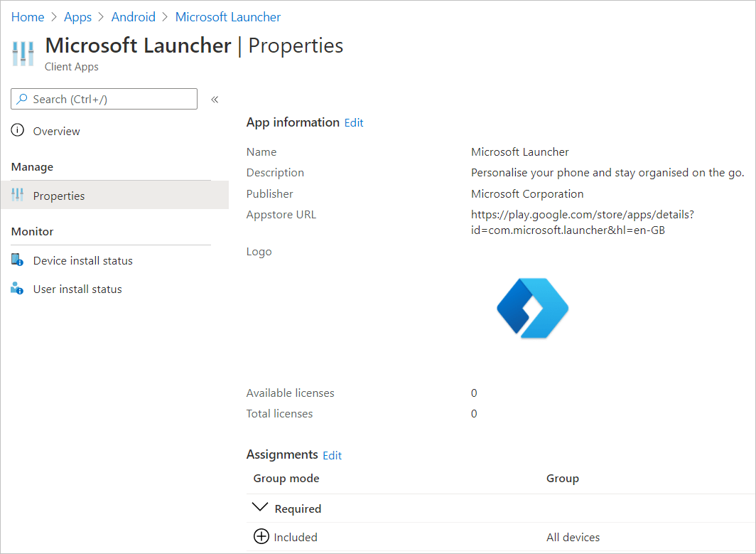Image resolution: width=756 pixels, height=554 pixels.
Task: Open User install status
Action: [77, 289]
